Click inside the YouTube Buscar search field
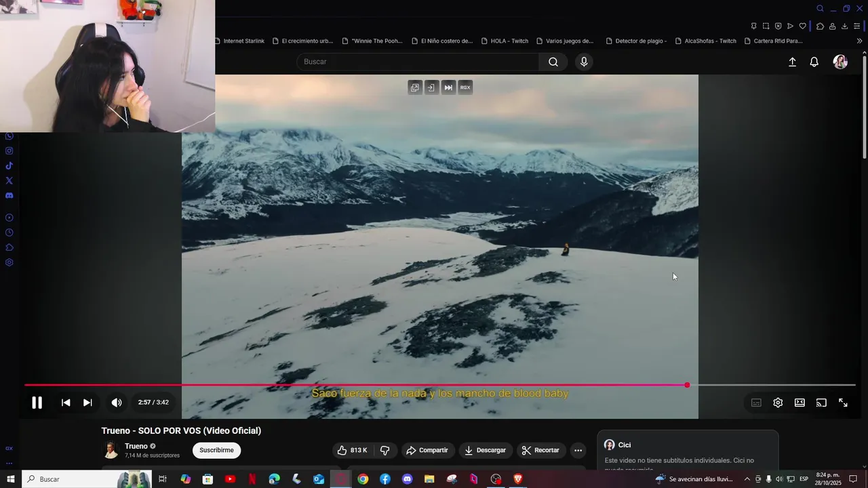Viewport: 868px width, 488px height. tap(418, 62)
